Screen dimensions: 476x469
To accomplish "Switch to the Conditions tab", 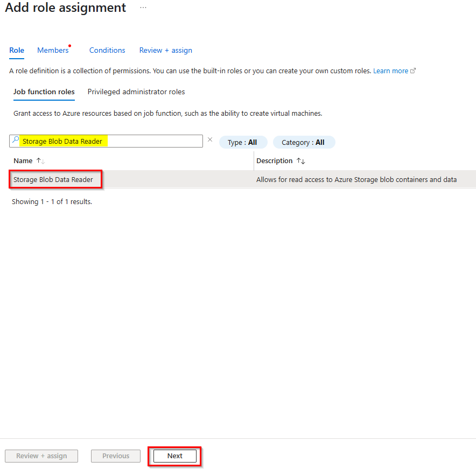I will 107,50.
